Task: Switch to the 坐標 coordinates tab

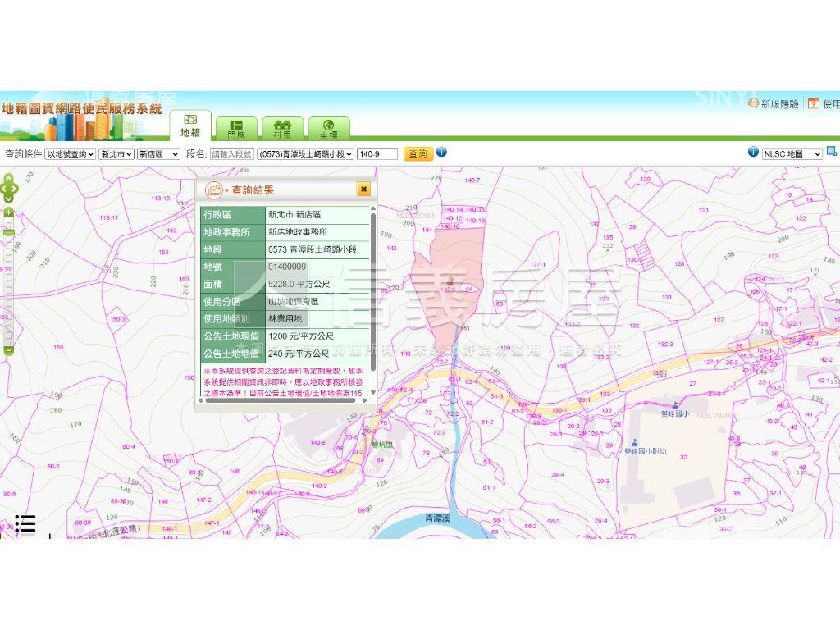Action: point(328,129)
